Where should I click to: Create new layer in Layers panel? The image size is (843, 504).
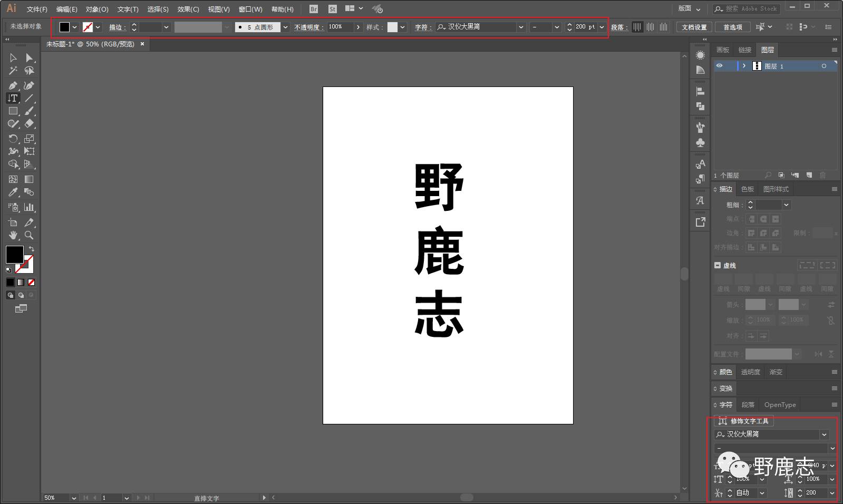click(x=809, y=175)
